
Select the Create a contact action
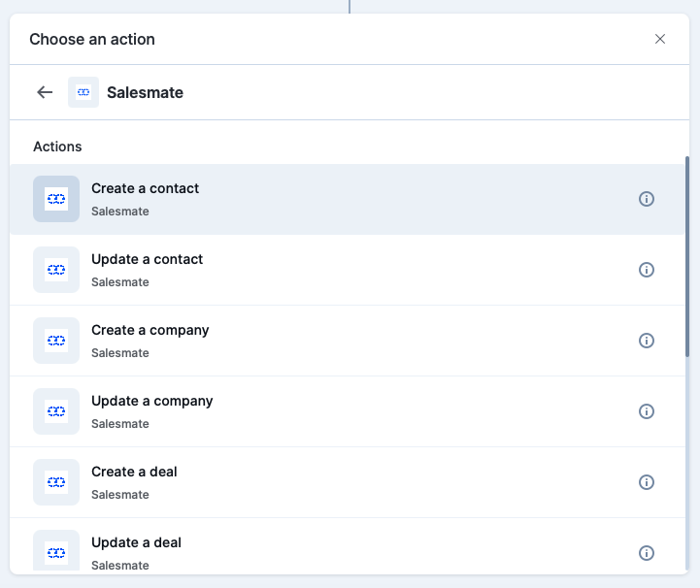point(348,199)
